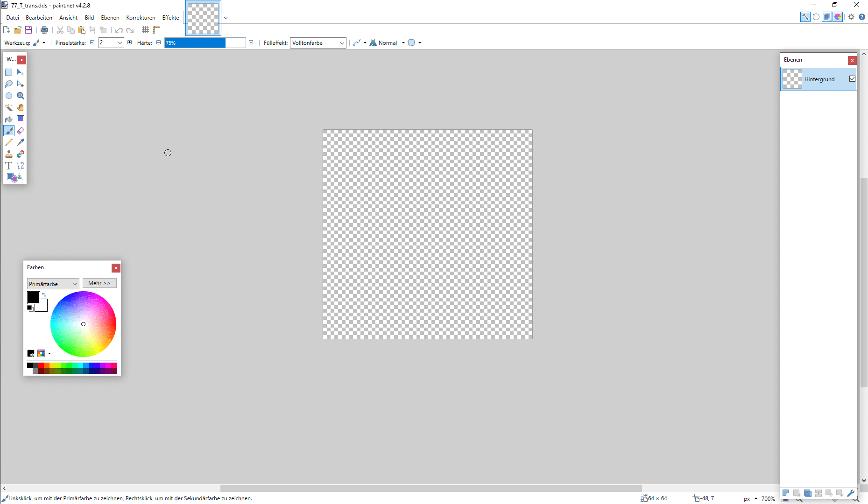Click the Mehr >> button
The image size is (868, 504).
tap(99, 283)
